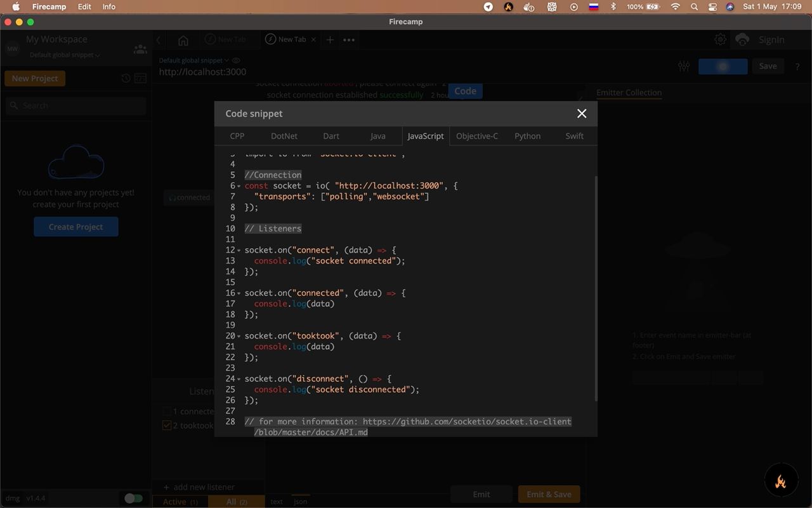The height and width of the screenshot is (508, 812).
Task: Select the Objective-C snippet tab
Action: 476,136
